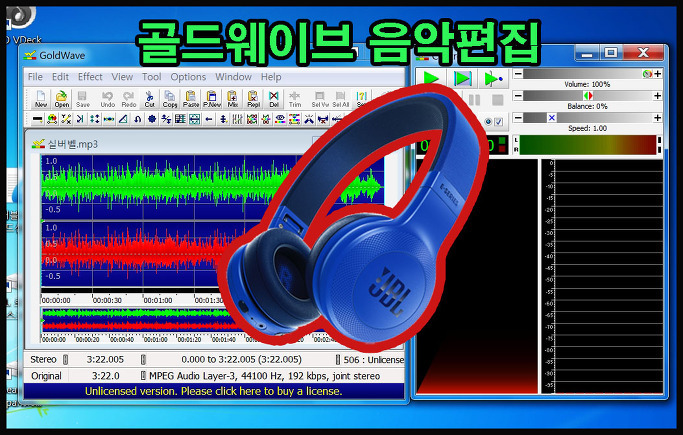Click the play-to-marker button with blue dot
This screenshot has height=435, width=683.
493,78
